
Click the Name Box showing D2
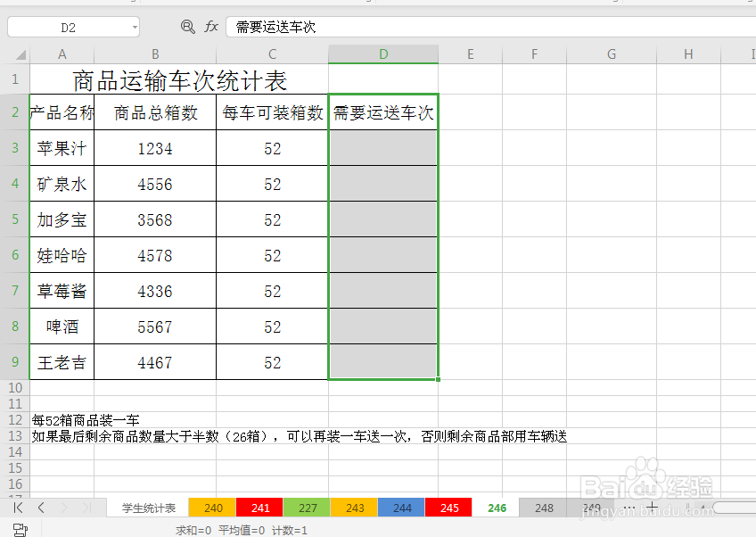[69, 28]
